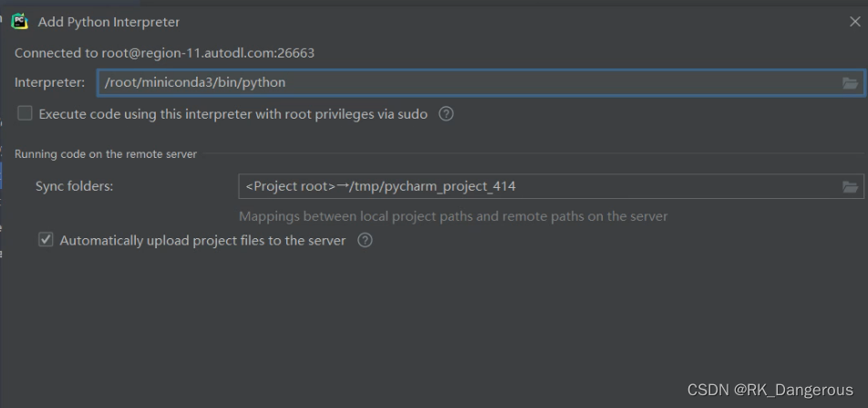This screenshot has height=408, width=868.
Task: Enable execute code with root privileges via sudo
Action: (x=25, y=114)
